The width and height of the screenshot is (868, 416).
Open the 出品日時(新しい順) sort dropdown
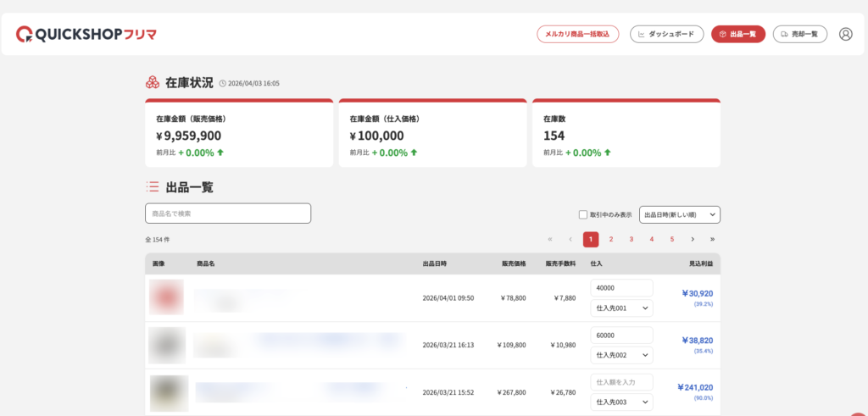tap(679, 214)
